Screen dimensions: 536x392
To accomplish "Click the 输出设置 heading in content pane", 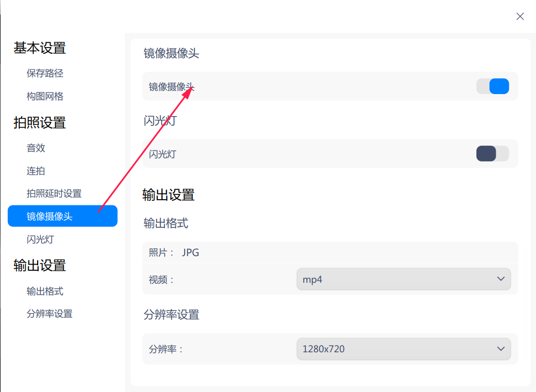I will (168, 195).
